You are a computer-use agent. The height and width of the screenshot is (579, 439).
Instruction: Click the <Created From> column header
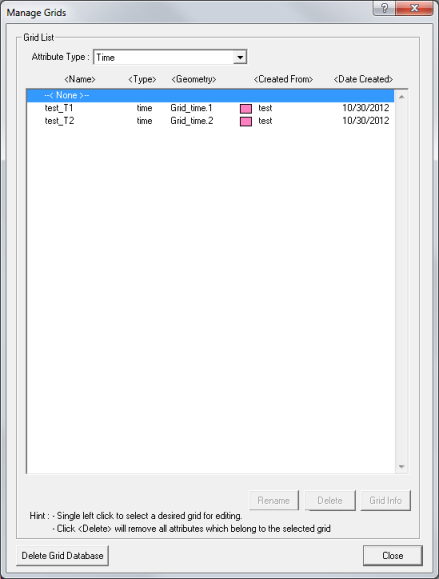point(283,79)
